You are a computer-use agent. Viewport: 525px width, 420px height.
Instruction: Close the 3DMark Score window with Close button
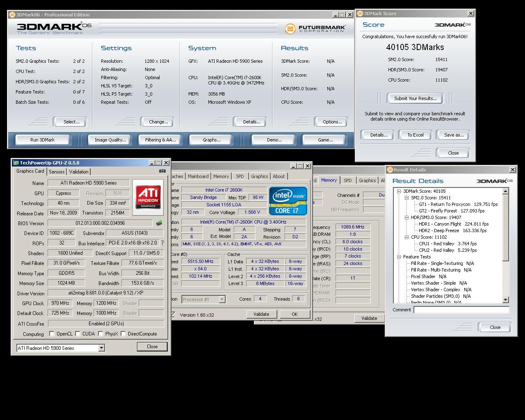453,153
